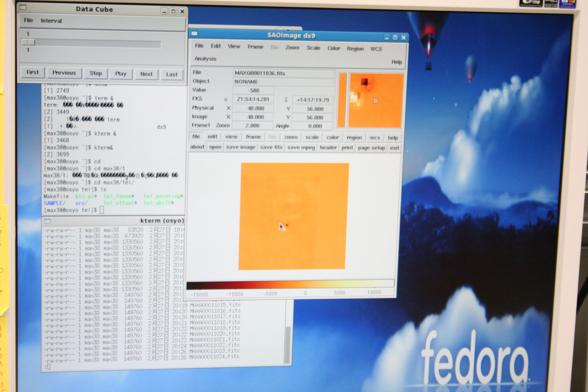Click the Object field showing NONAME
The width and height of the screenshot is (588, 392).
click(x=283, y=82)
